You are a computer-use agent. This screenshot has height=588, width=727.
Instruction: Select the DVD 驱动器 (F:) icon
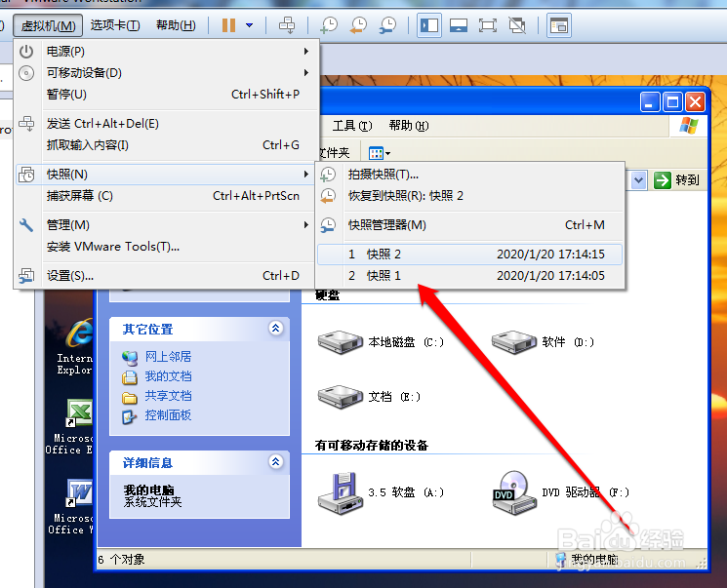click(x=560, y=493)
